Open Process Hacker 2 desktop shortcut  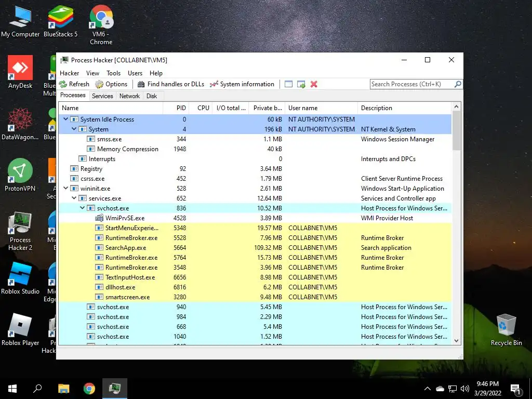point(20,231)
